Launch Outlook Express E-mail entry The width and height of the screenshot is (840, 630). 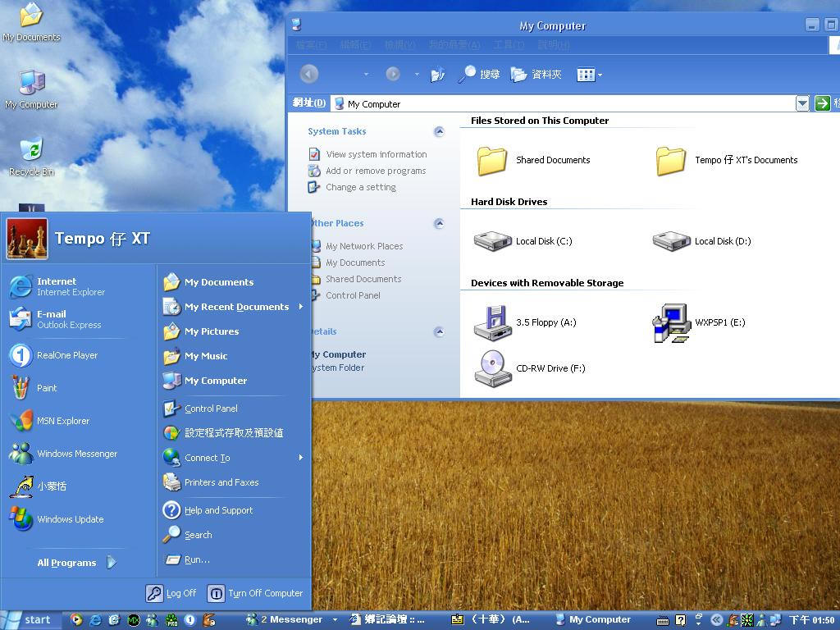[x=56, y=319]
